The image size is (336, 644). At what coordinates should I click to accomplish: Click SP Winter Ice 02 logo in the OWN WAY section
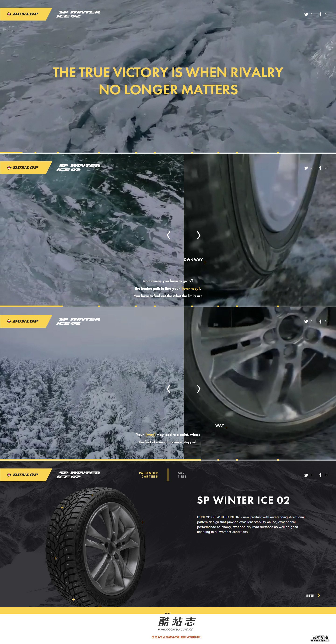coord(78,168)
